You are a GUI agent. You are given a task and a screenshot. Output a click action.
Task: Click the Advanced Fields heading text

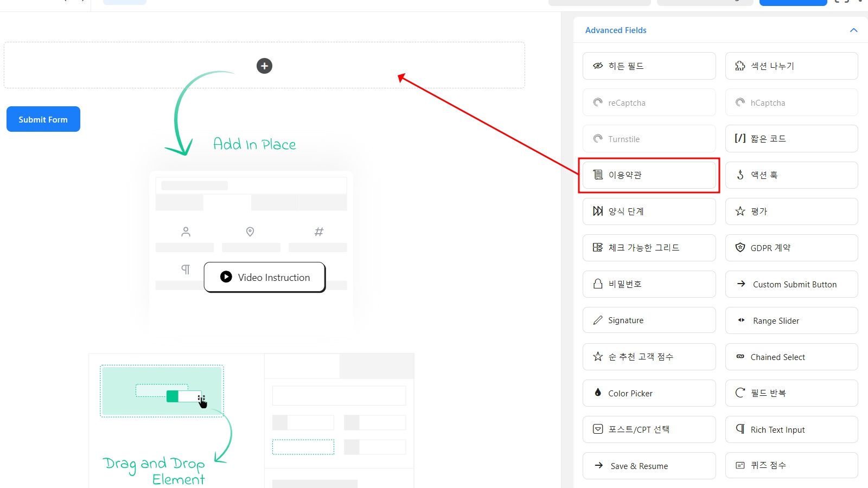616,30
